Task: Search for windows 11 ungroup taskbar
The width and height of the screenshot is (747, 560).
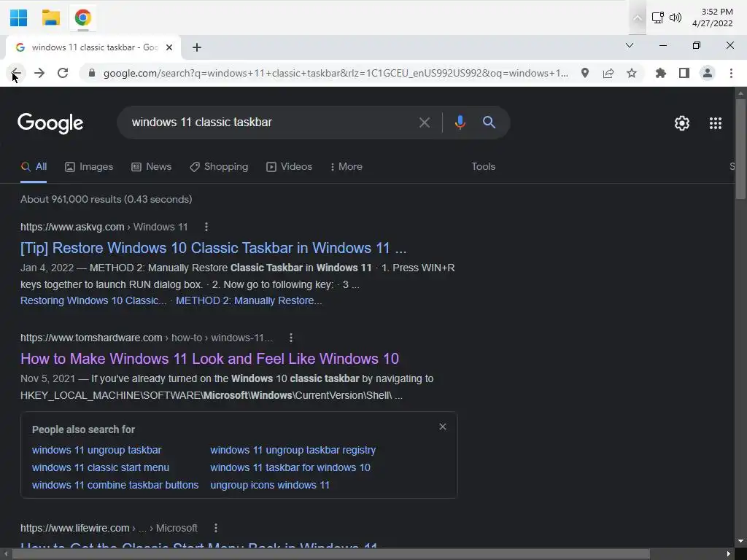Action: coord(97,450)
